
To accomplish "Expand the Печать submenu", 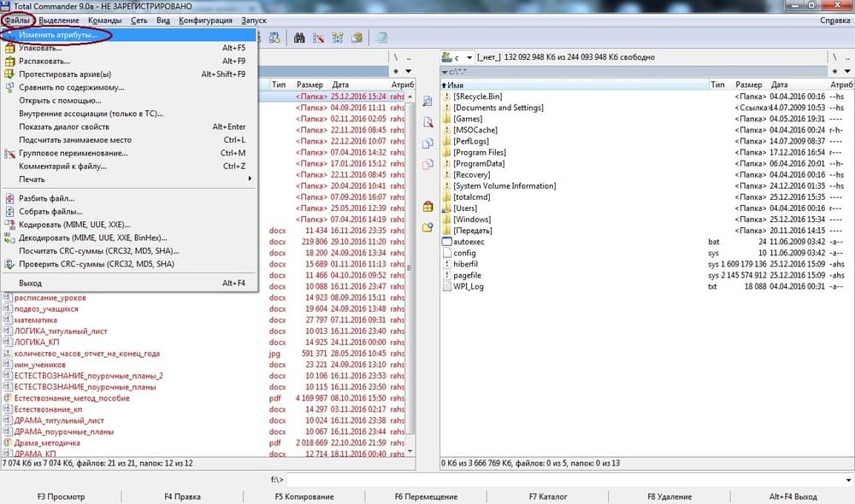I will tap(129, 179).
